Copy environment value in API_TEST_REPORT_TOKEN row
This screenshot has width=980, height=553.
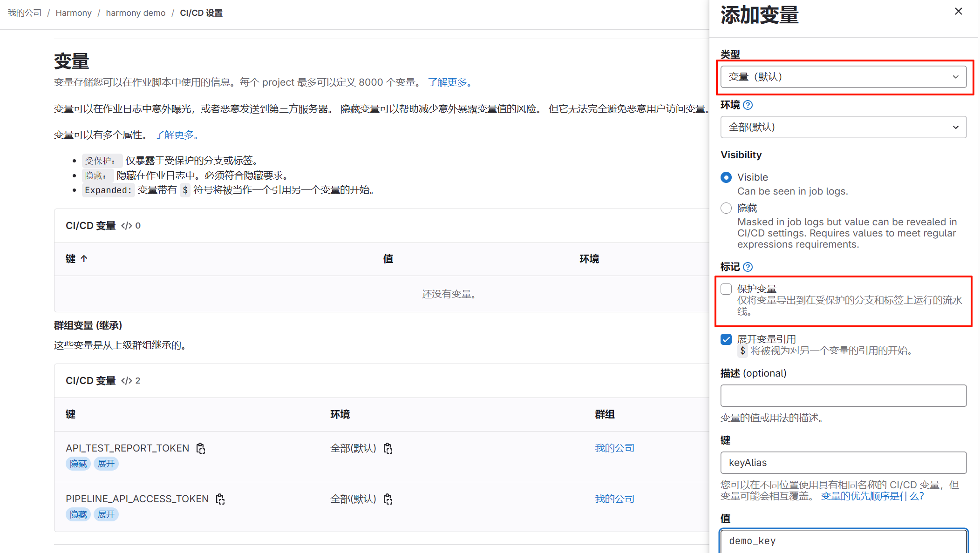[x=388, y=448]
